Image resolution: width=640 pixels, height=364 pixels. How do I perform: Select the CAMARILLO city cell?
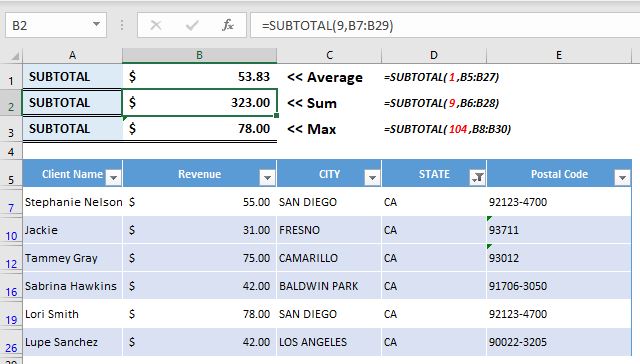tap(329, 258)
